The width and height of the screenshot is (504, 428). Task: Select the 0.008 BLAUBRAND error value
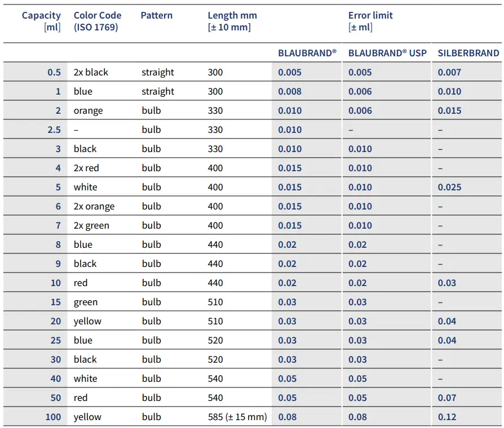pyautogui.click(x=290, y=91)
